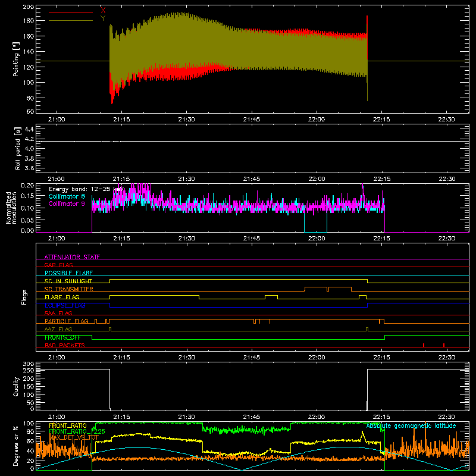Click the 22:30 label under Quality plot

[x=447, y=417]
